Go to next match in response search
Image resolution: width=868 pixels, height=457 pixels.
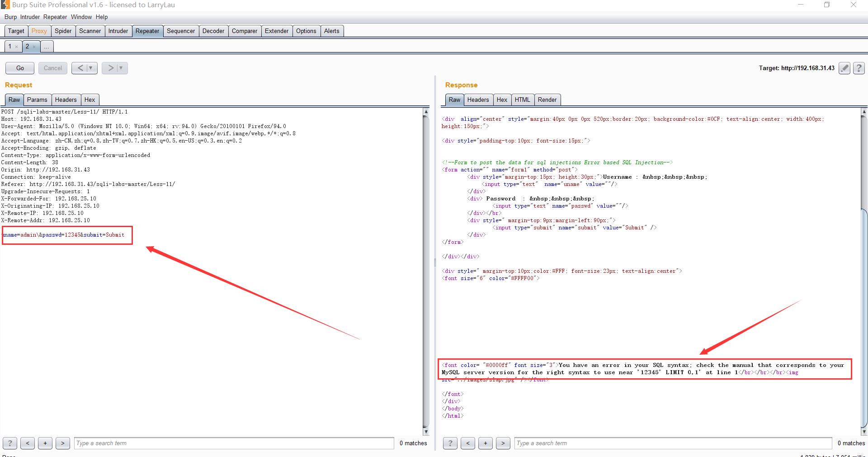[x=503, y=443]
